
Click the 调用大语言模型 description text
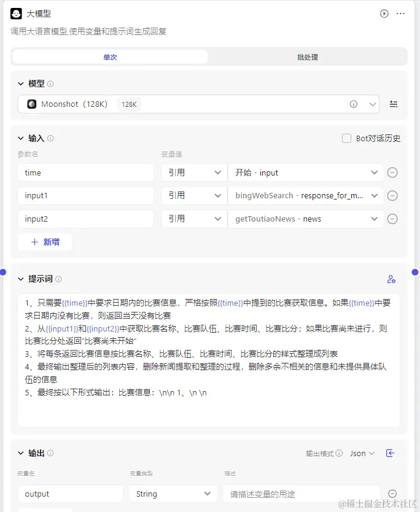(88, 31)
